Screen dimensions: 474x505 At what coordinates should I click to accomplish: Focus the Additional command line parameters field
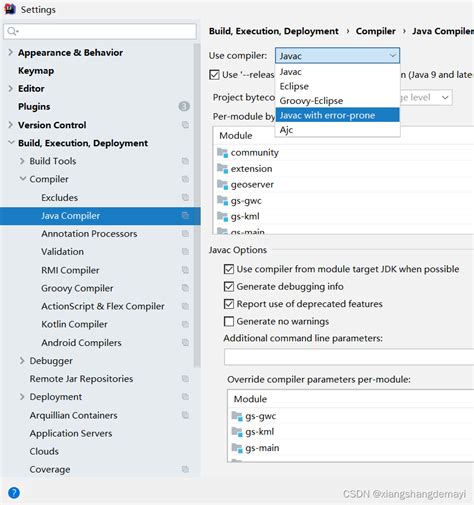point(349,357)
